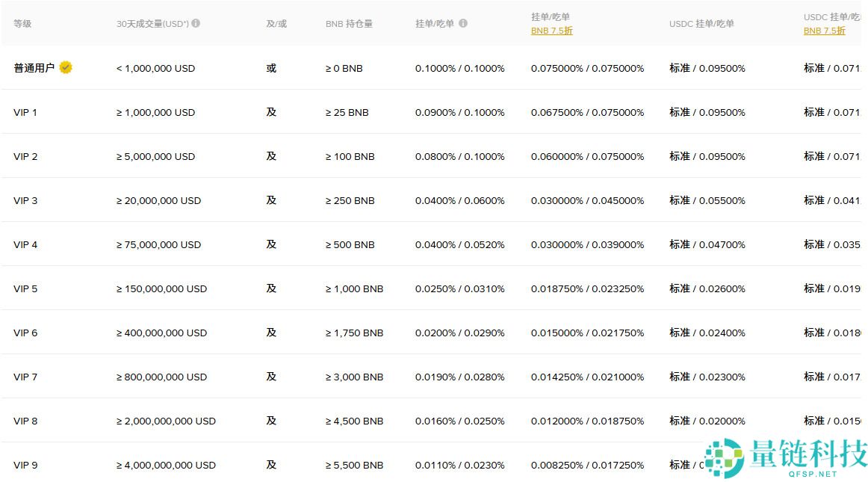The image size is (868, 482).
Task: Click the VIP 9 row label
Action: click(x=25, y=465)
